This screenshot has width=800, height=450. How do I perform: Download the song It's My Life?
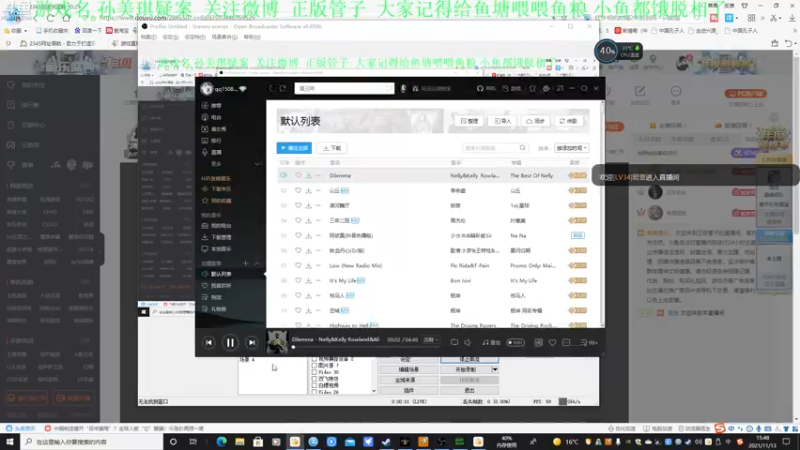click(x=308, y=281)
